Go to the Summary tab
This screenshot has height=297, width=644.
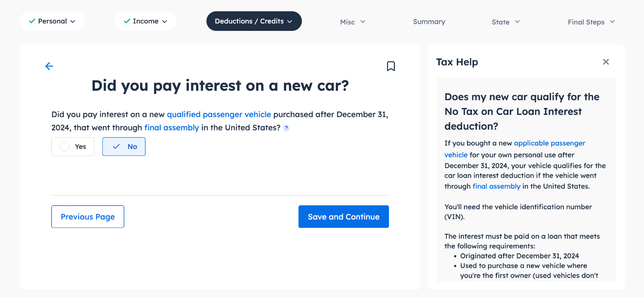429,22
